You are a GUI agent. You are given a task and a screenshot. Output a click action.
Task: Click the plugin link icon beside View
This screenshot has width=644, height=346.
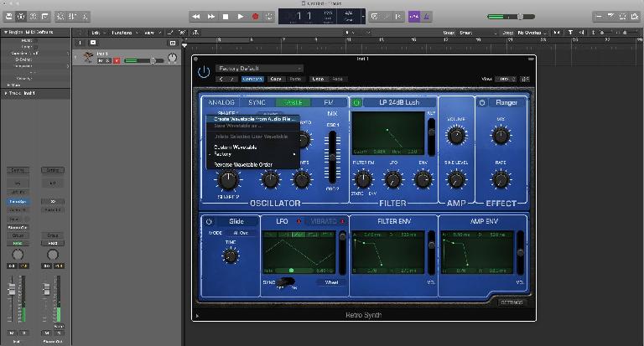525,79
